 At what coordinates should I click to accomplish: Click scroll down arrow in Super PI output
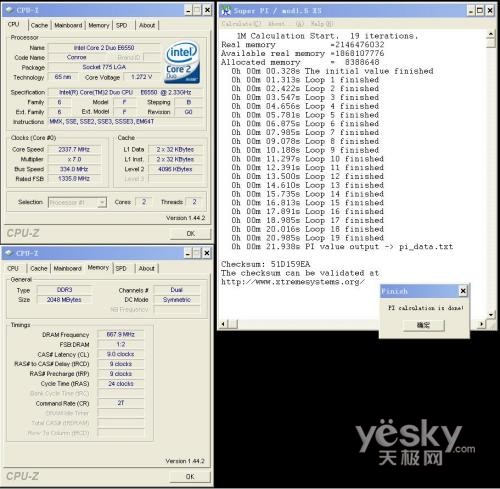tap(491, 315)
